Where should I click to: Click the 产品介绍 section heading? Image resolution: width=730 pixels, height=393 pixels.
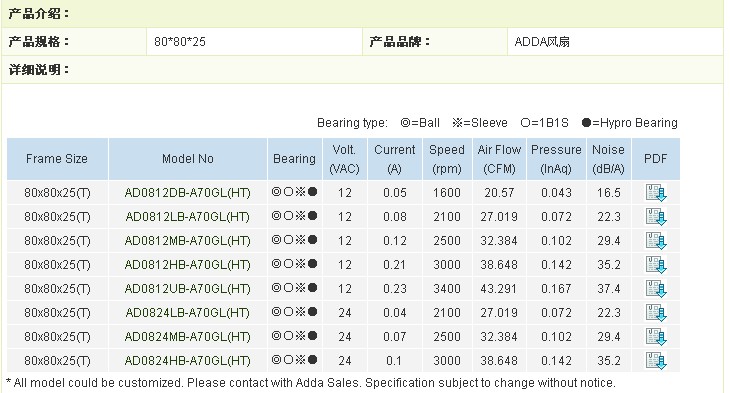pos(39,14)
